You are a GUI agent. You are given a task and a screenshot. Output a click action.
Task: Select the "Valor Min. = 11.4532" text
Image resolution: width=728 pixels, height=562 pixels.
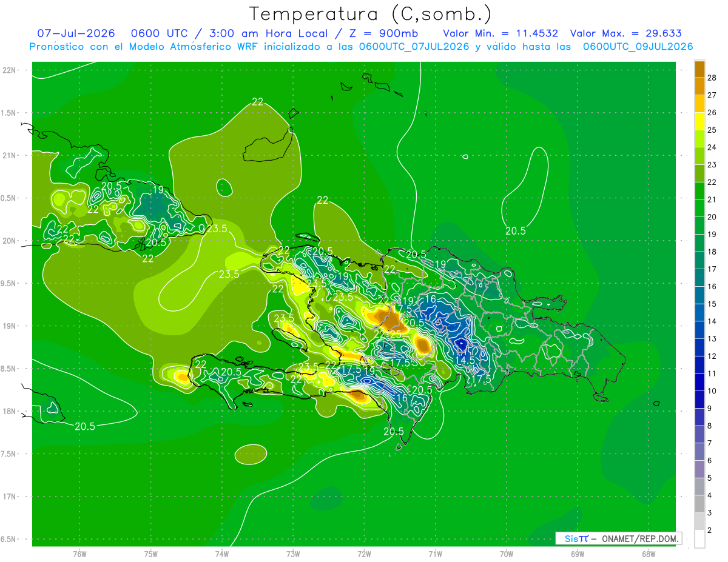[x=500, y=33]
